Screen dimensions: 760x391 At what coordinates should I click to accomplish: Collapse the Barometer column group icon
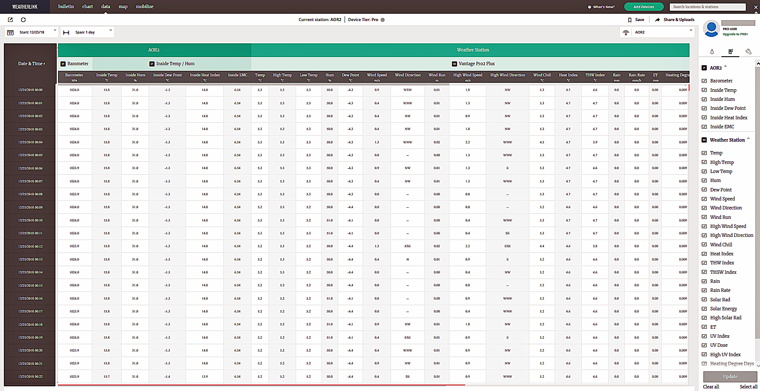tap(63, 63)
